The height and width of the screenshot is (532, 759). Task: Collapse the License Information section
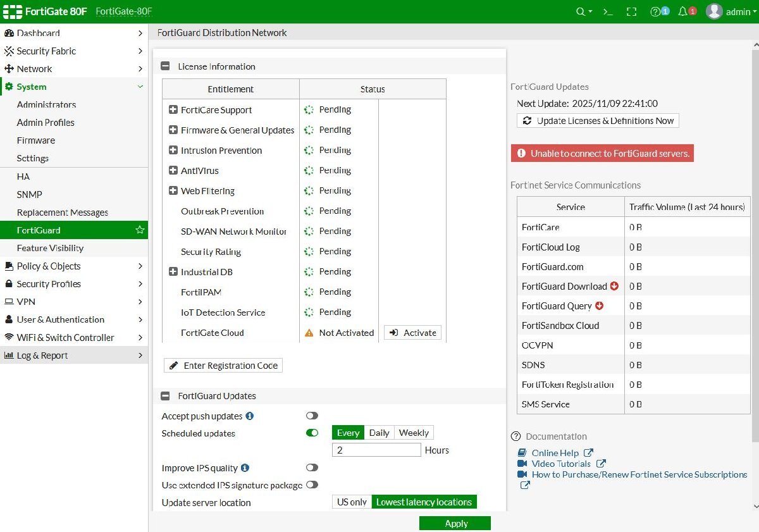coord(166,66)
